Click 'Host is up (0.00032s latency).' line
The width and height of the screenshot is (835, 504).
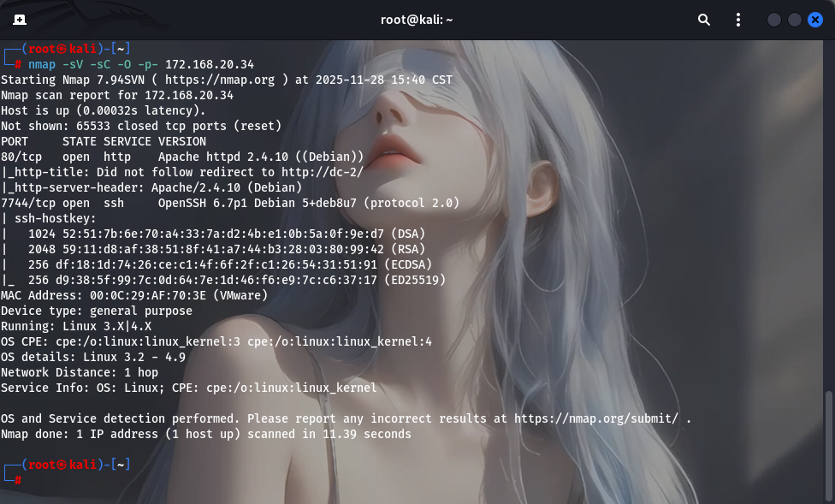tap(104, 111)
